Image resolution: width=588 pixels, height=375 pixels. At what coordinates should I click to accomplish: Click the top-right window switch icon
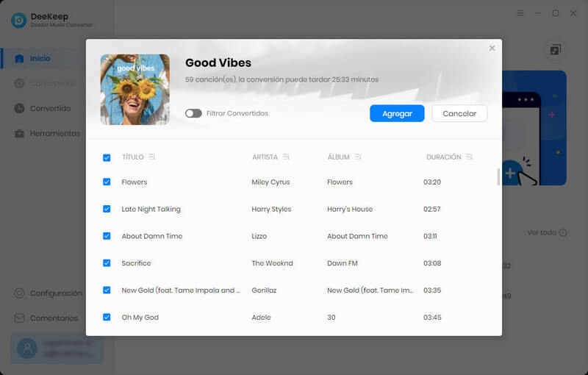tap(555, 50)
